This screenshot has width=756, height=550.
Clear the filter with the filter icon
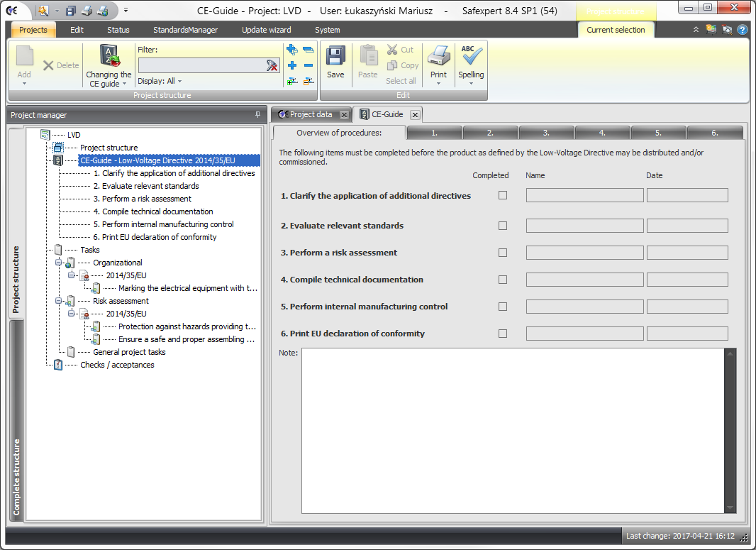click(x=272, y=65)
